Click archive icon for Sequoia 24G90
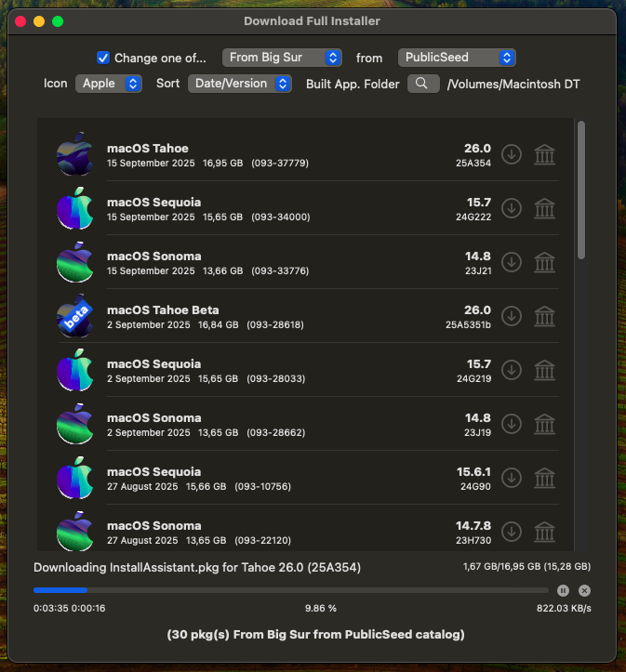The height and width of the screenshot is (672, 626). (x=544, y=478)
